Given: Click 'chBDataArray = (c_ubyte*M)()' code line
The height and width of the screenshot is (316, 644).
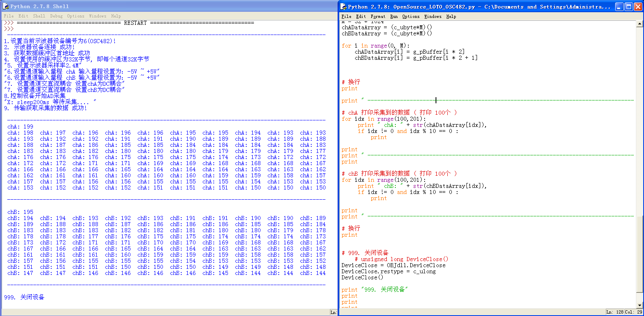Looking at the screenshot, I should [387, 33].
